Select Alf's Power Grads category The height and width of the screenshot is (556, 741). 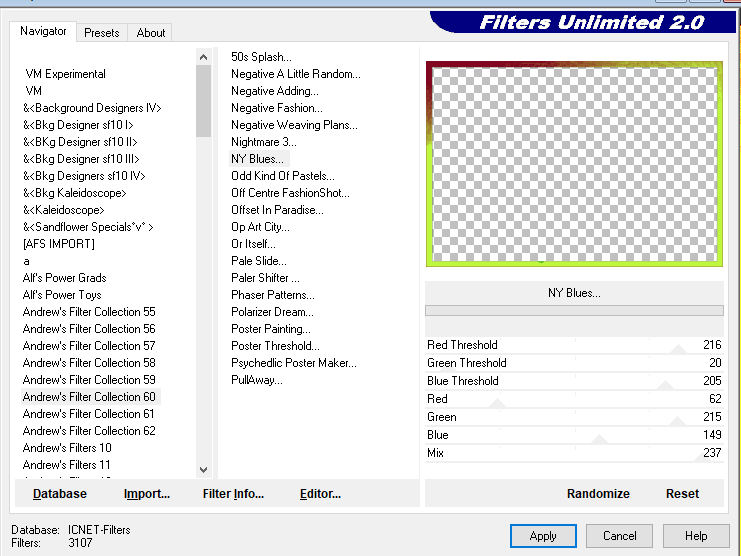tap(64, 278)
